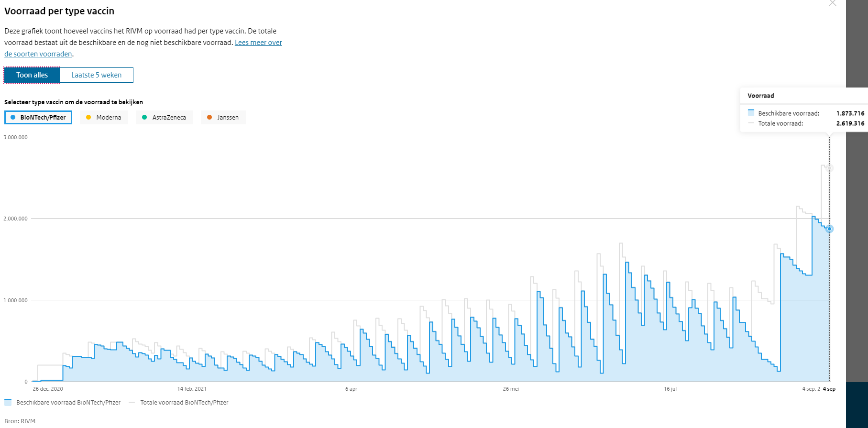The height and width of the screenshot is (428, 868).
Task: Switch to Toon alles view
Action: [32, 75]
